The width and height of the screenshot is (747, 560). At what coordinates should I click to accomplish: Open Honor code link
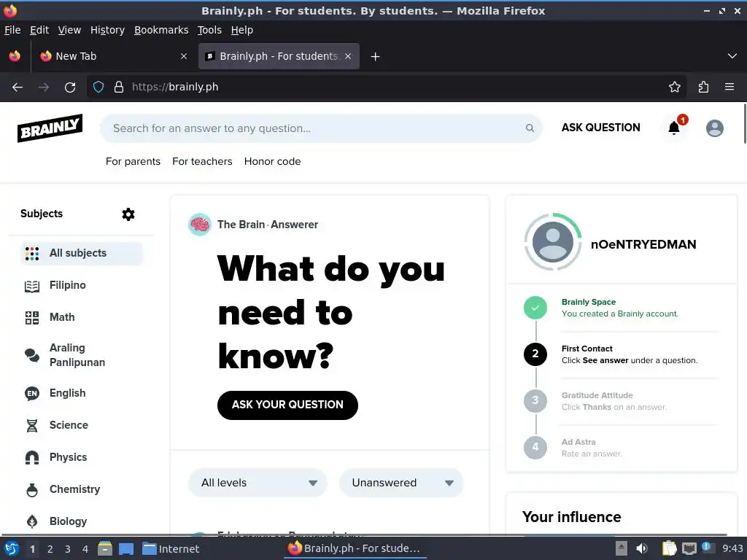point(273,161)
